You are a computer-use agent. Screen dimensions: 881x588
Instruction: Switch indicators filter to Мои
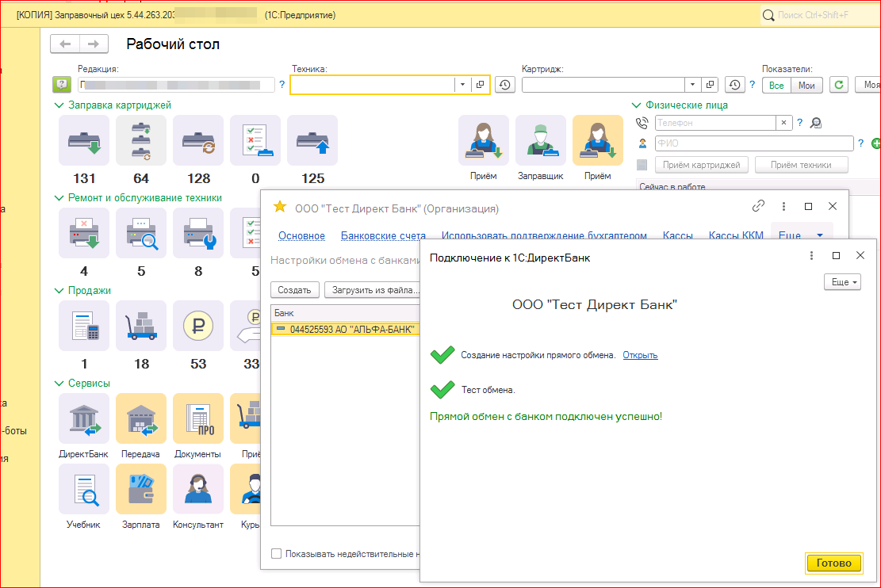click(x=806, y=86)
